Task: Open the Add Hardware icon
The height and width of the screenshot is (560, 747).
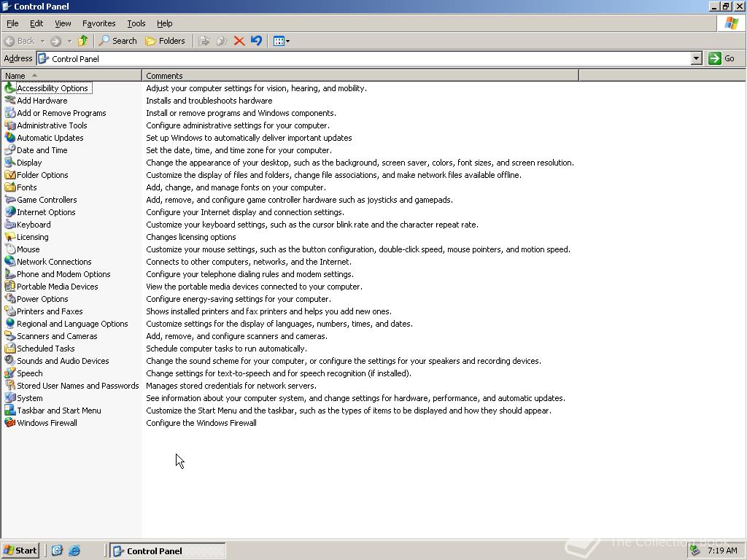Action: coord(9,101)
